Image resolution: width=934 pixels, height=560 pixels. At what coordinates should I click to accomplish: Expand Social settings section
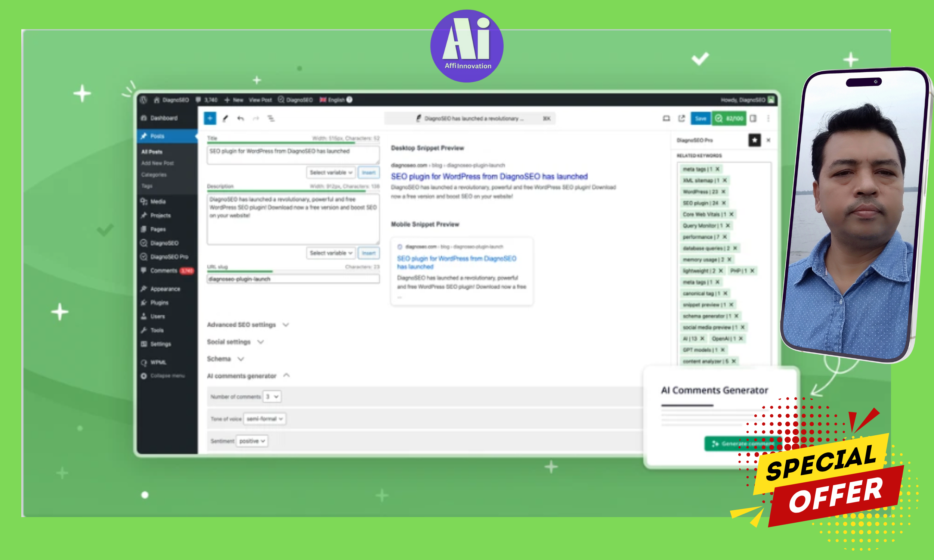click(236, 342)
